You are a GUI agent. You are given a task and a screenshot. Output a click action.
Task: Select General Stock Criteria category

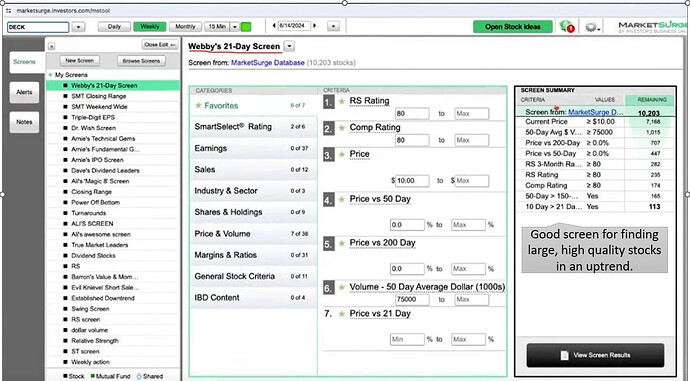click(253, 276)
